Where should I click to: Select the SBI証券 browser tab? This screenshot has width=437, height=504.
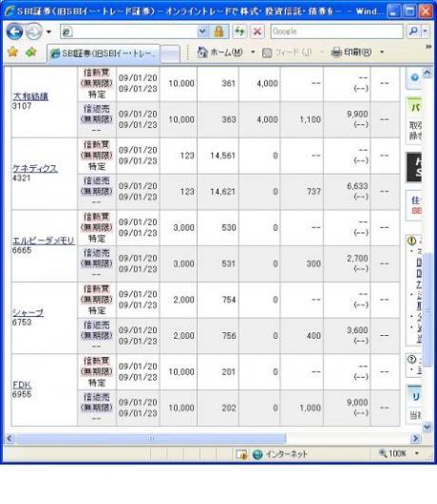coord(104,53)
